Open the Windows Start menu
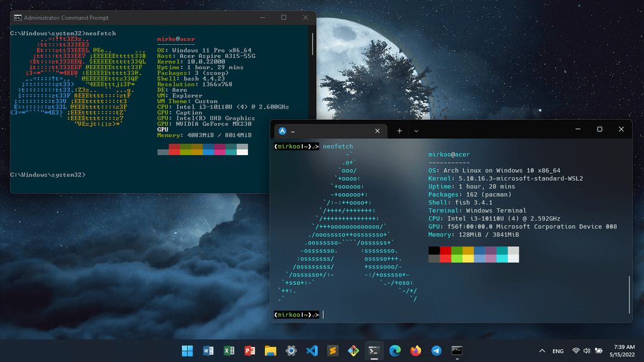 (x=187, y=351)
